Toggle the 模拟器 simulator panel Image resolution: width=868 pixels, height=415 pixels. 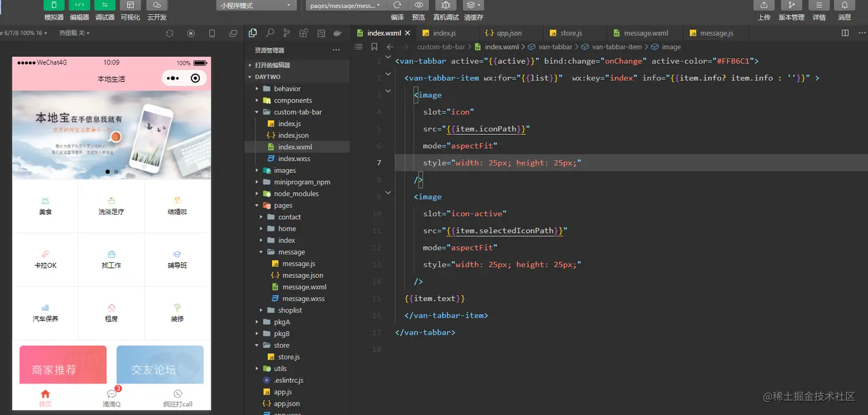click(x=54, y=5)
